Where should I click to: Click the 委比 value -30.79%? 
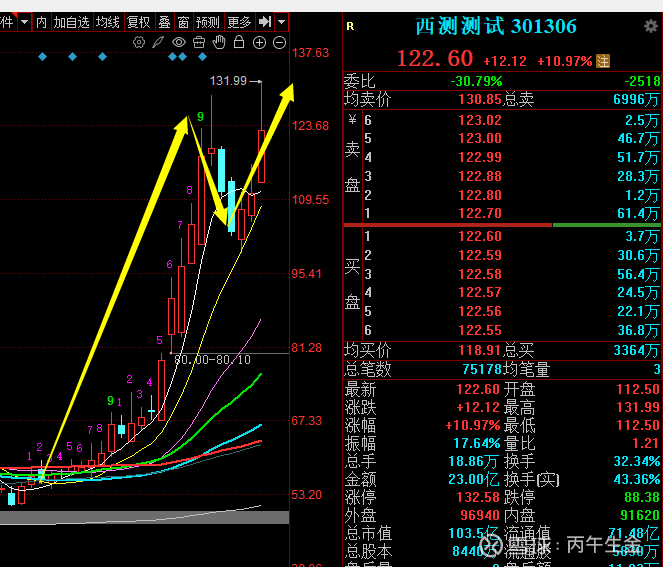click(476, 81)
